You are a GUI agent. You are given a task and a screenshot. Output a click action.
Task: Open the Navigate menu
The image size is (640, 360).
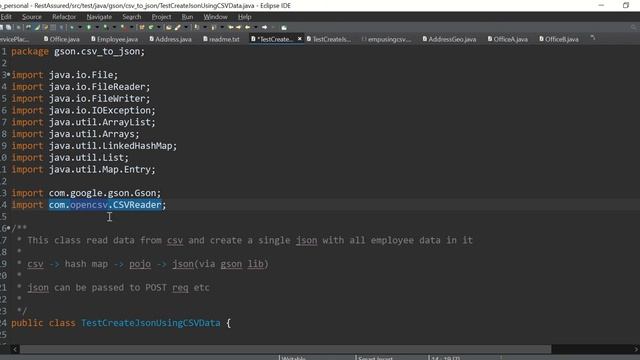99,17
